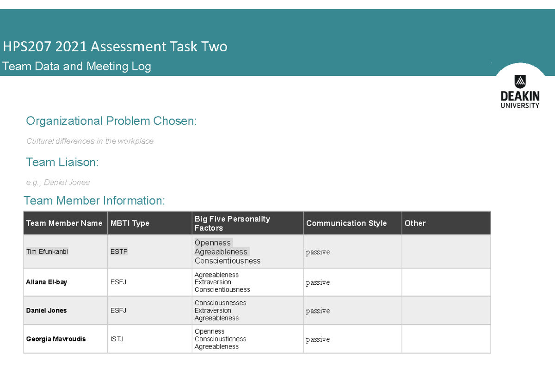Viewport: 555px width, 392px height.
Task: Select the Team Liaison heading
Action: click(62, 162)
